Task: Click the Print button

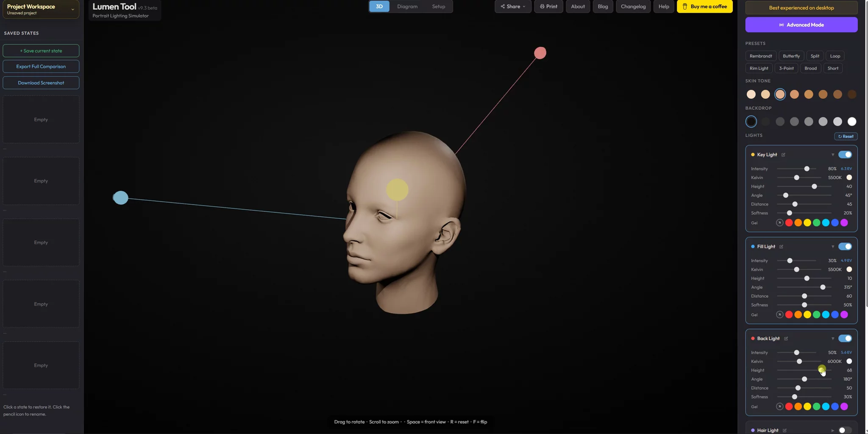Action: pyautogui.click(x=548, y=6)
